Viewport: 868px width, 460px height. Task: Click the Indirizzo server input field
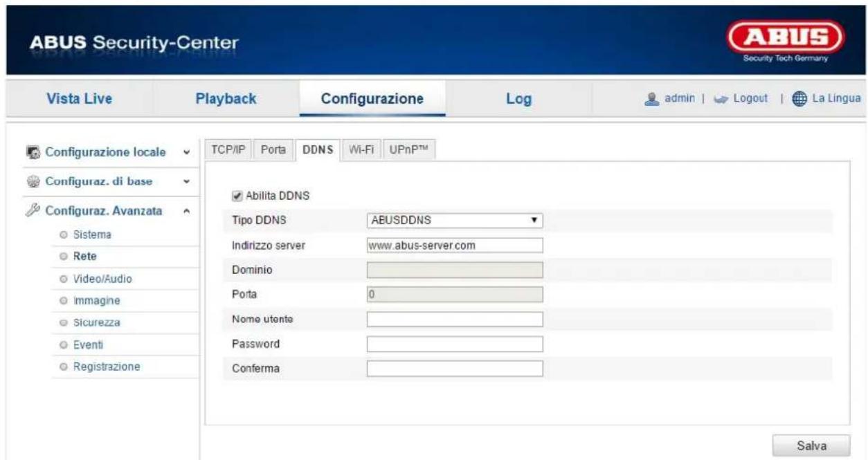coord(454,245)
